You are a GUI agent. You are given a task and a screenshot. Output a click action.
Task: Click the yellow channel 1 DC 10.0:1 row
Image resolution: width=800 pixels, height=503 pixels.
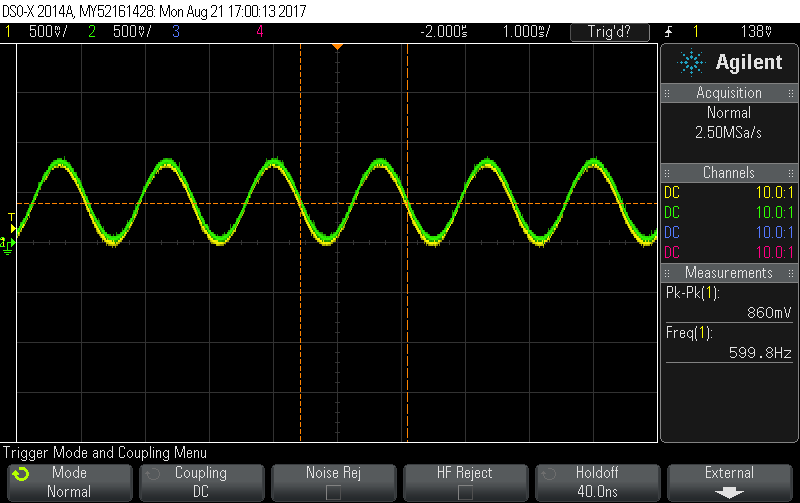tap(729, 193)
